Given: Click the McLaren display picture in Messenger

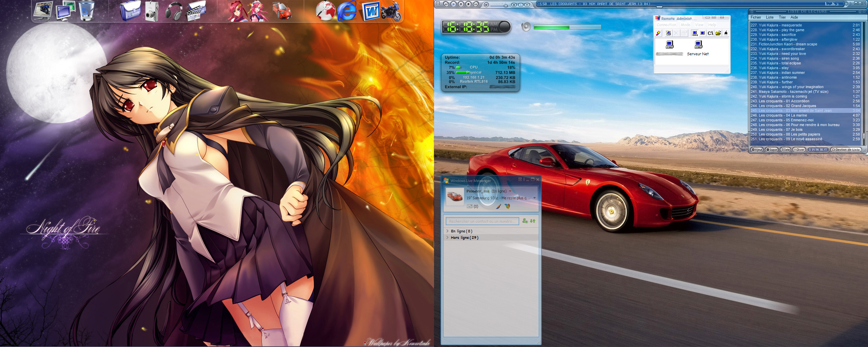Looking at the screenshot, I should [x=455, y=197].
